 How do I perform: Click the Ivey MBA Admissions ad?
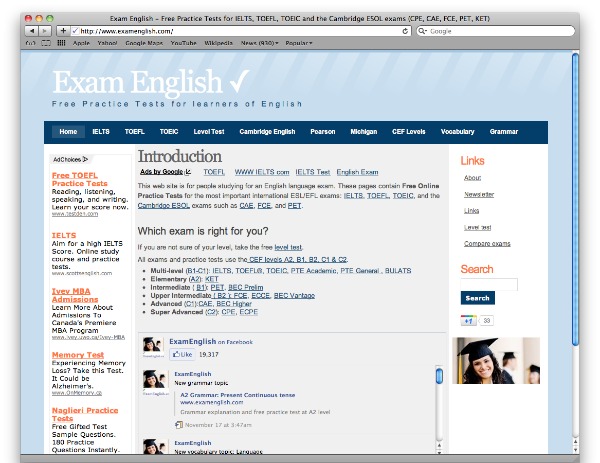point(75,295)
